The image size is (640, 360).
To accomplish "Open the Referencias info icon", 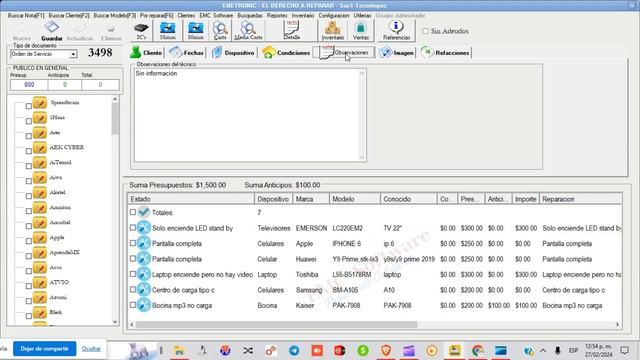I will pos(396,27).
